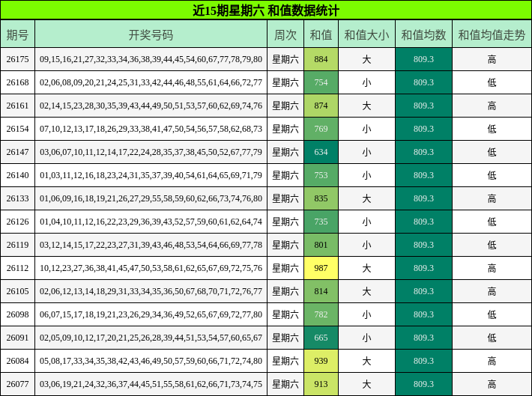Select period number 26175
This screenshot has width=532, height=396.
18,59
